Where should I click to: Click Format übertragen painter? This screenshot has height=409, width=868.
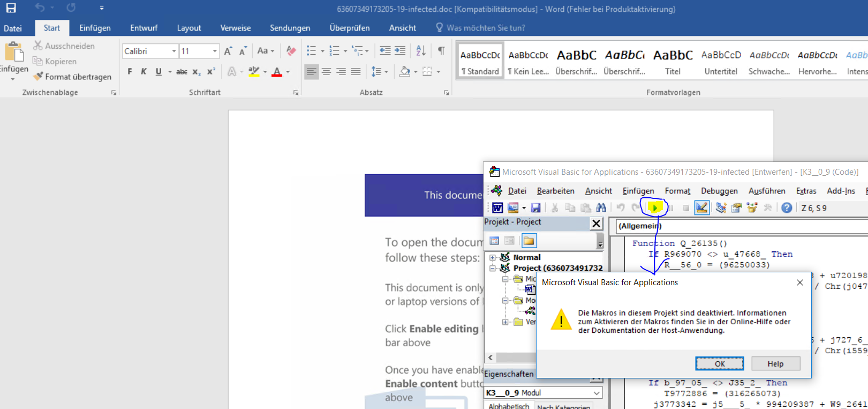tap(72, 77)
